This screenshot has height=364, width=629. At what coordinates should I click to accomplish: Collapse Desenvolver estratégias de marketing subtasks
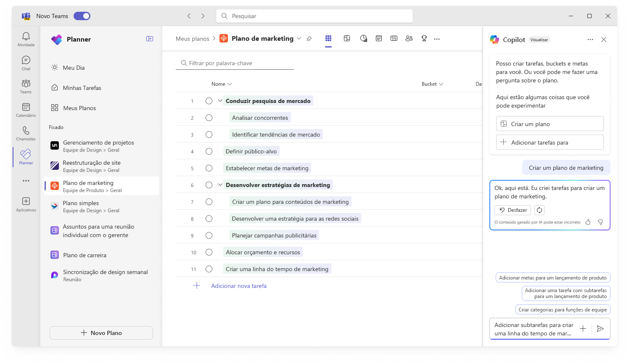[x=220, y=185]
